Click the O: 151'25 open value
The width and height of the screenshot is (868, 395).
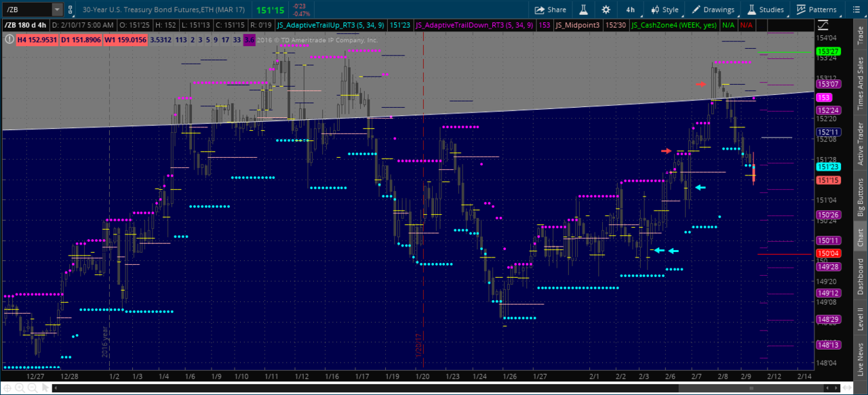pos(135,25)
